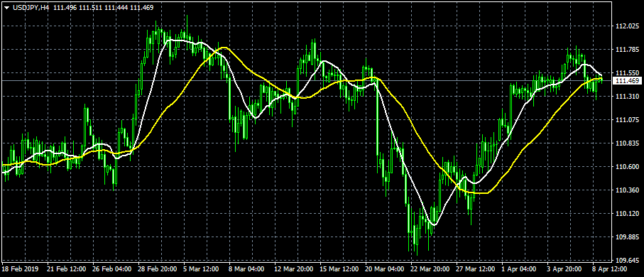
Task: Click the highlighted current price tag 111.469
Action: pos(626,81)
